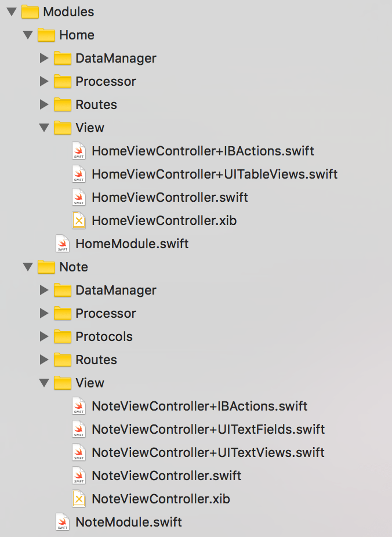The width and height of the screenshot is (392, 537).
Task: Select the Note group folder label
Action: 74,267
